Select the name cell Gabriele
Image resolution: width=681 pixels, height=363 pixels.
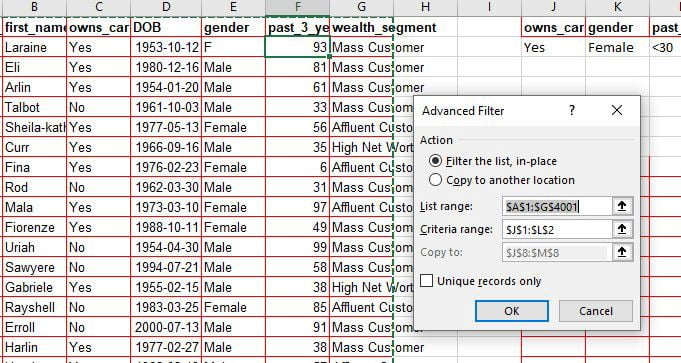(x=34, y=287)
